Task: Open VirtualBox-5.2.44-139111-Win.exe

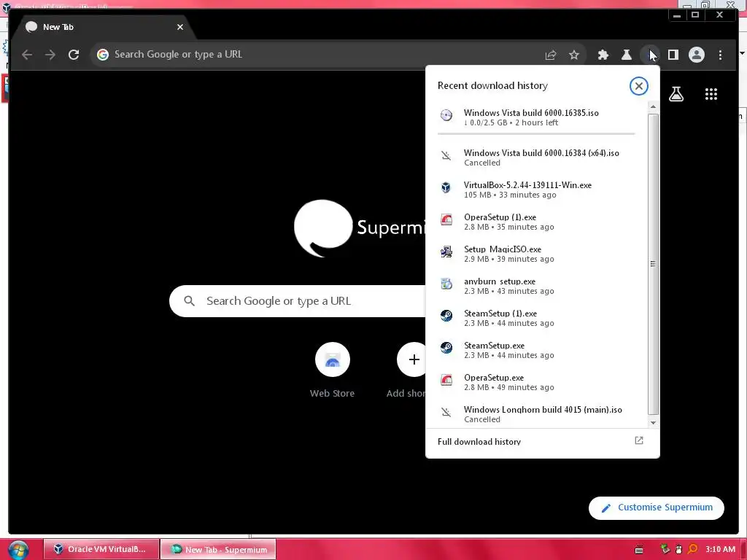Action: click(536, 189)
